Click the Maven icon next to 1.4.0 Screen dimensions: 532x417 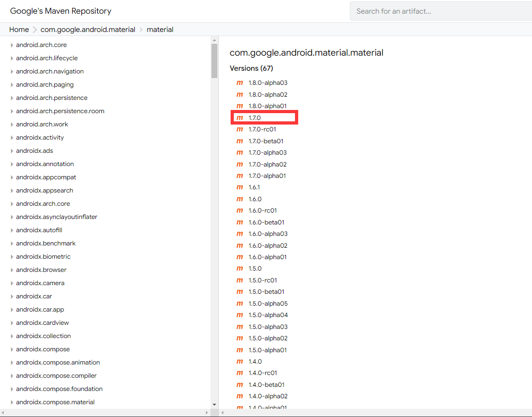[x=240, y=362]
